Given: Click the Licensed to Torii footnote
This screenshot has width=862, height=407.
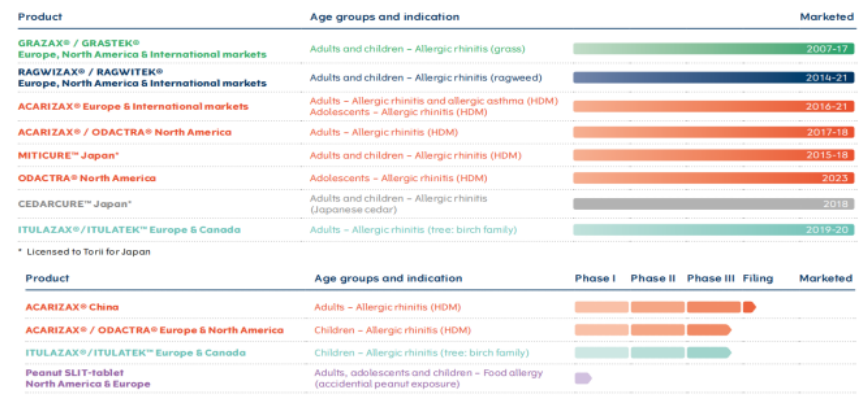Looking at the screenshot, I should coord(84,252).
